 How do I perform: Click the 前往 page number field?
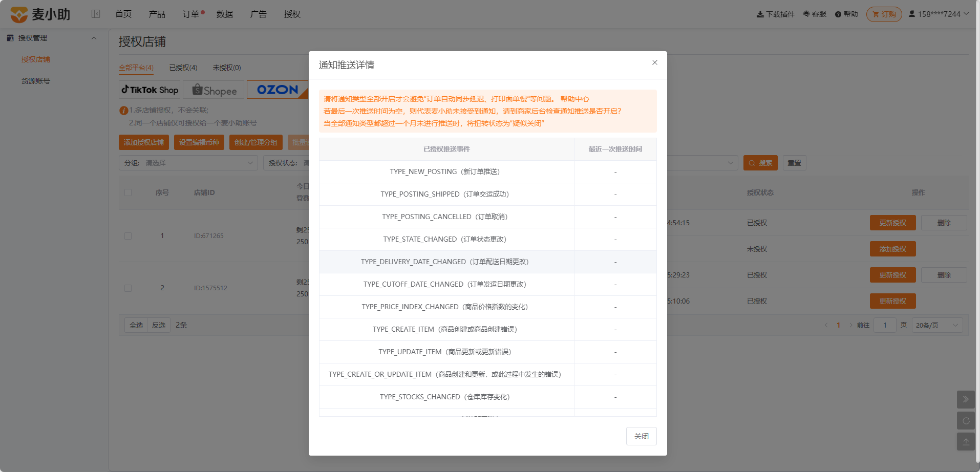point(885,325)
